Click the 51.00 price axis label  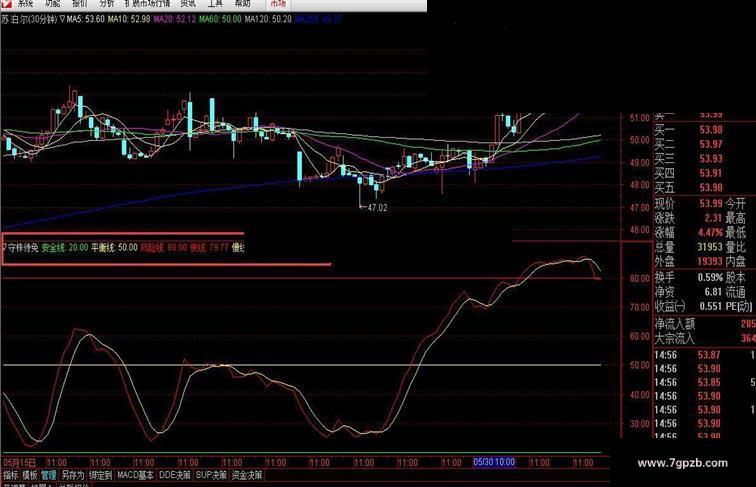click(x=639, y=118)
